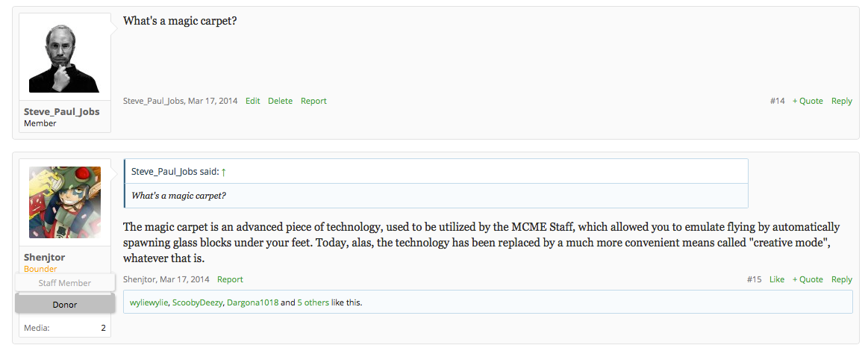This screenshot has width=868, height=354.
Task: Report Shenjtor's post
Action: (x=231, y=279)
